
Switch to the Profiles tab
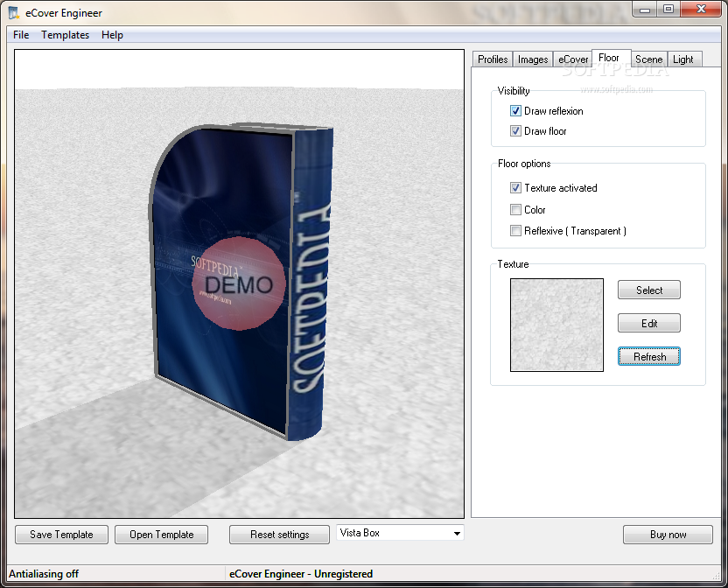tap(493, 59)
